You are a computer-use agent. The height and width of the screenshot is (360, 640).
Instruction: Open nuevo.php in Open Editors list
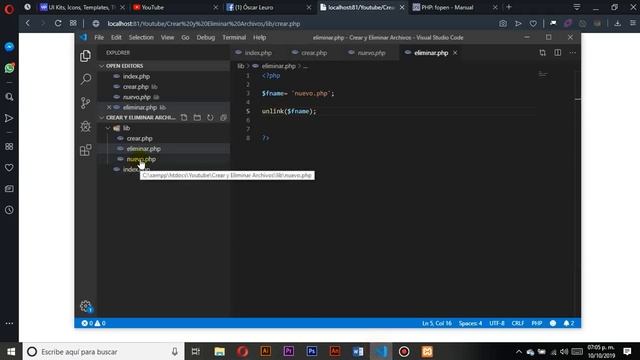coord(137,97)
